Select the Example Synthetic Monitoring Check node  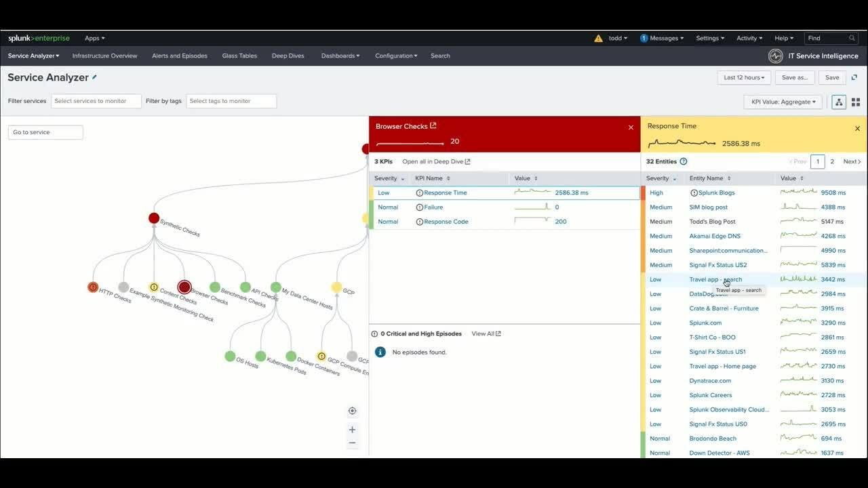coord(123,287)
